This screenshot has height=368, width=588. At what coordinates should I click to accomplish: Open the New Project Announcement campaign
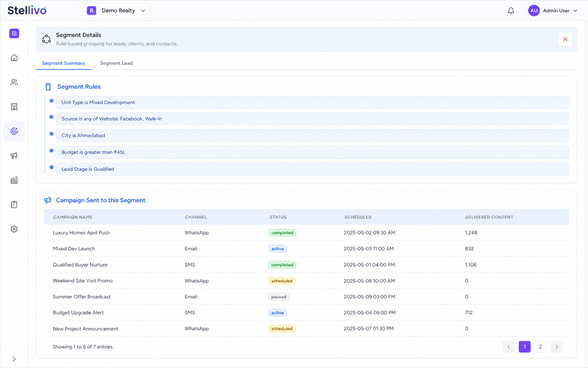[x=86, y=329]
